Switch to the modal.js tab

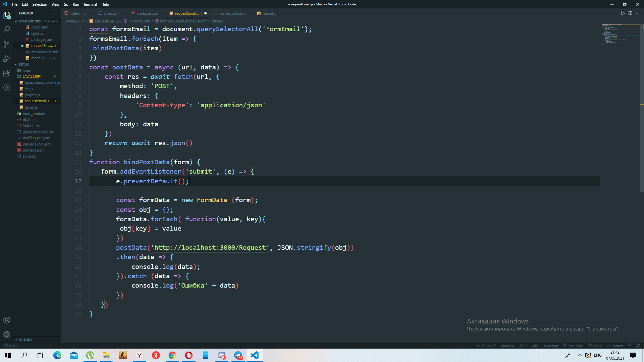pos(269,13)
